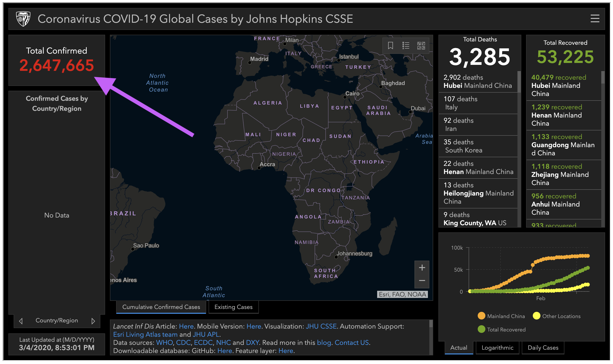Open the map bookmarks icon
This screenshot has height=364, width=613.
pyautogui.click(x=390, y=45)
